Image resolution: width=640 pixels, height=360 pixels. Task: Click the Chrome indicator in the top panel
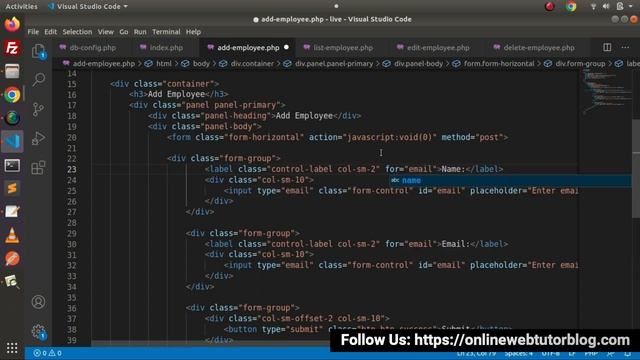click(571, 7)
